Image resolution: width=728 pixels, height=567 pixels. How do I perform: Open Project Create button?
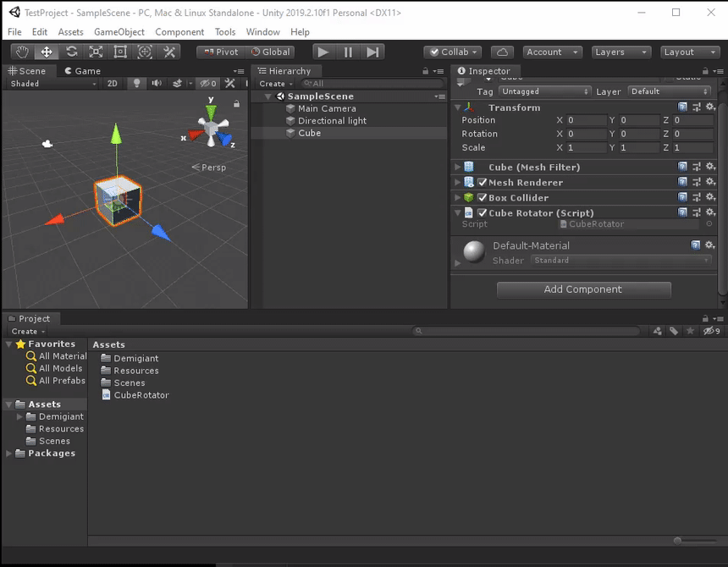pyautogui.click(x=28, y=331)
